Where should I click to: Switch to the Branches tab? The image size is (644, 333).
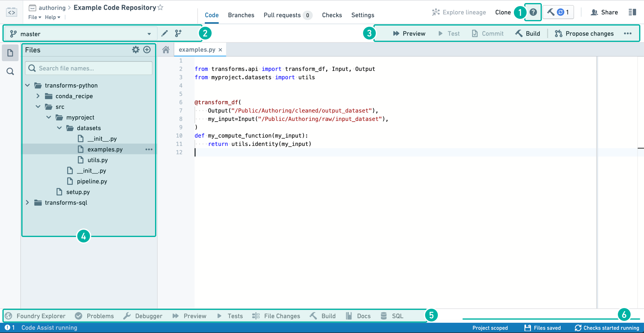240,15
